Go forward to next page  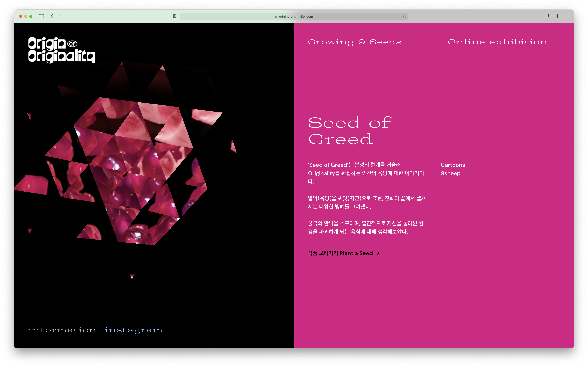click(x=60, y=16)
